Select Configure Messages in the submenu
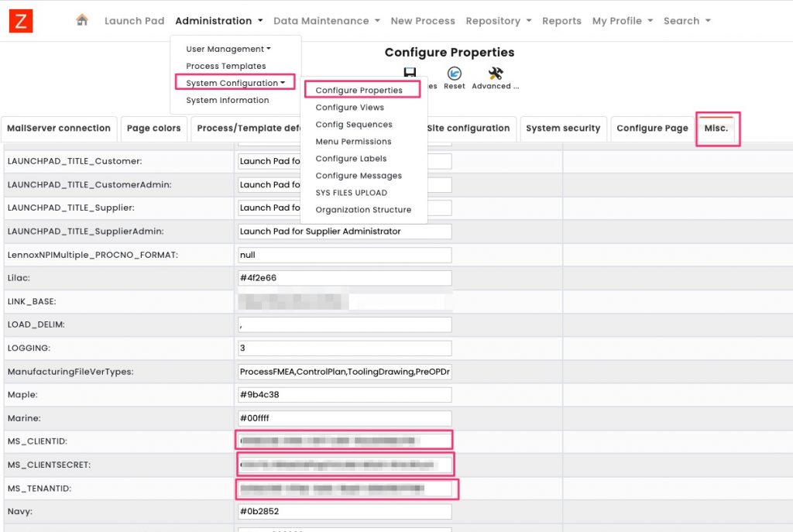 point(359,176)
